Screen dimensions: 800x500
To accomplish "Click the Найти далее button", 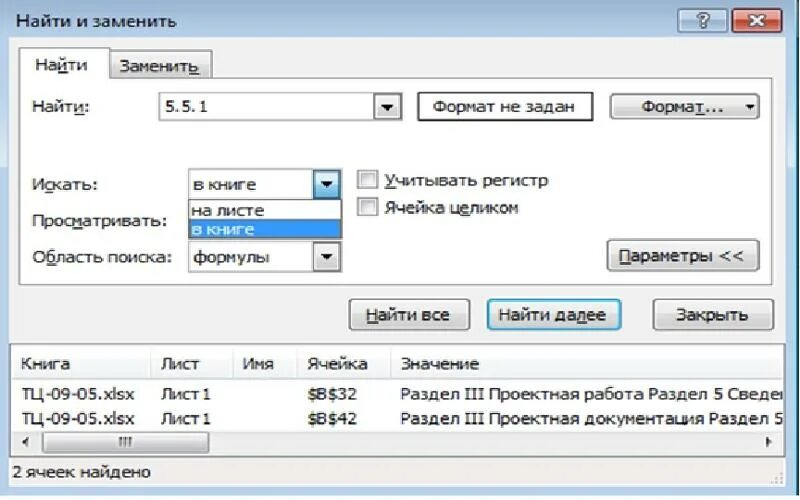I will pyautogui.click(x=554, y=314).
